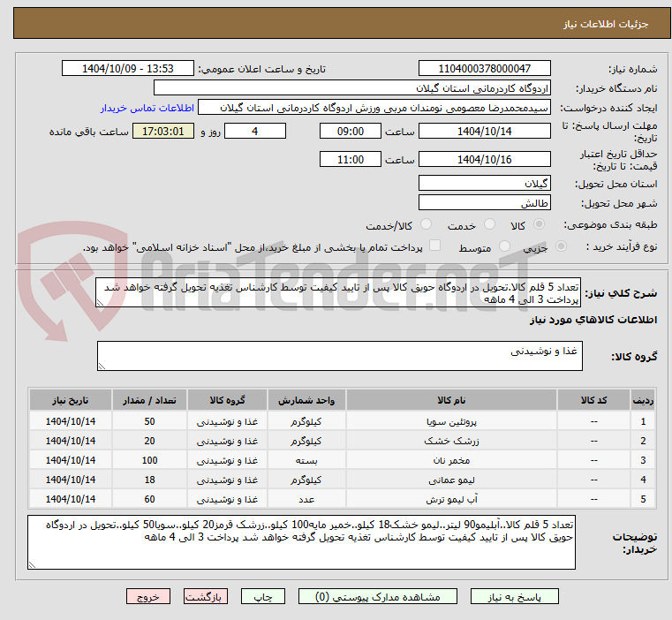Select the جزیی purchase process radio
Screen dimensions: 672x620
pyautogui.click(x=561, y=246)
